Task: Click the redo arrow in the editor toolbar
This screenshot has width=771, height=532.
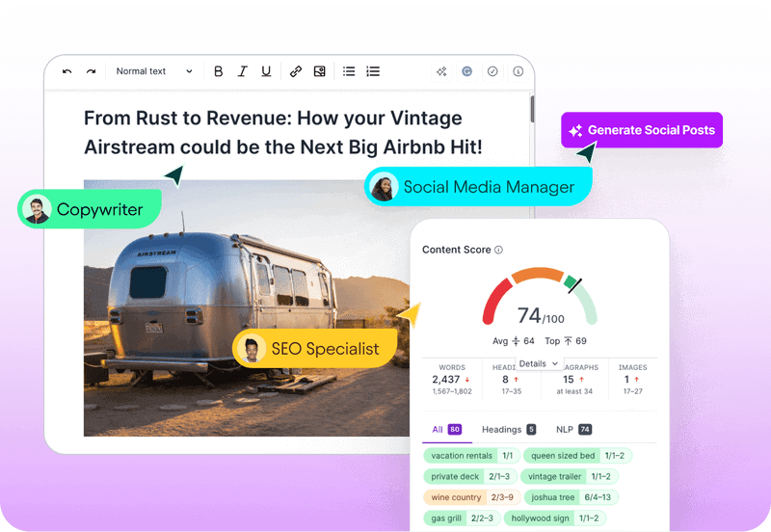Action: [91, 71]
